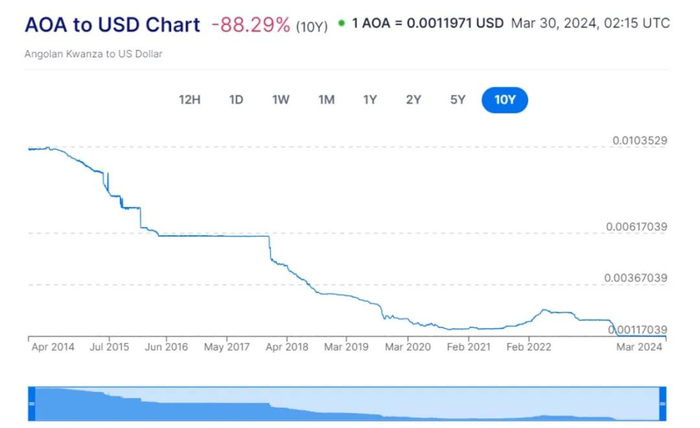
Task: Click the Apr 2014 axis label
Action: pyautogui.click(x=52, y=347)
